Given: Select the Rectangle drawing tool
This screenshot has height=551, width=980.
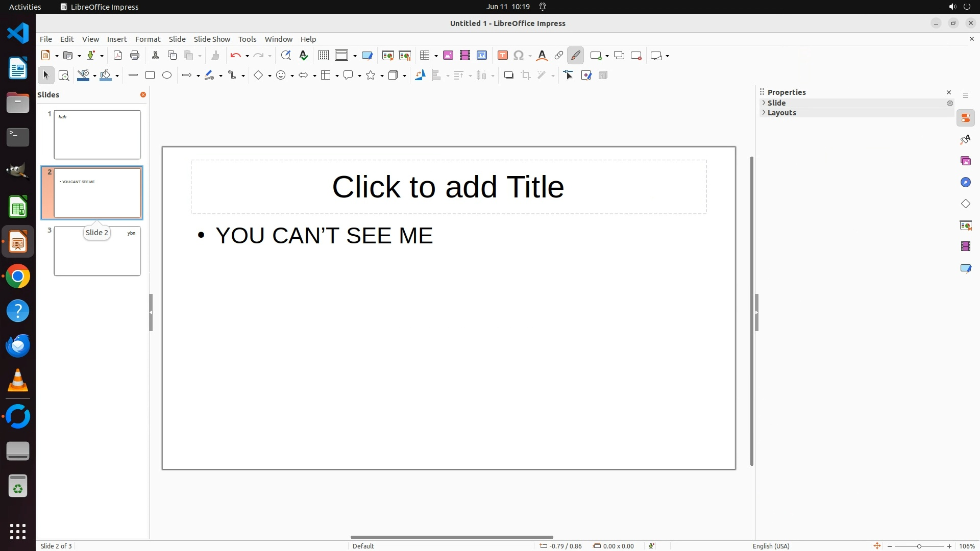Looking at the screenshot, I should pyautogui.click(x=150, y=76).
